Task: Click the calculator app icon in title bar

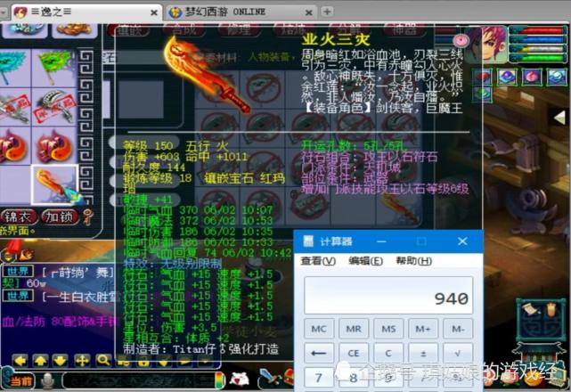Action: [x=308, y=241]
